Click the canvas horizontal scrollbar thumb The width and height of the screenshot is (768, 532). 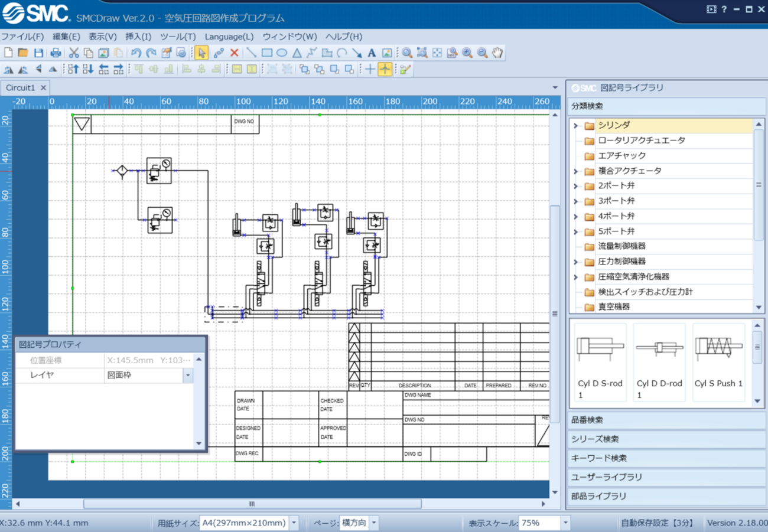point(252,504)
